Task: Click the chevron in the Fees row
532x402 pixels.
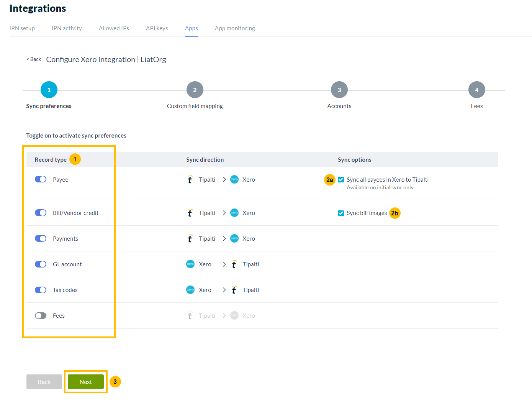Action: [x=224, y=315]
